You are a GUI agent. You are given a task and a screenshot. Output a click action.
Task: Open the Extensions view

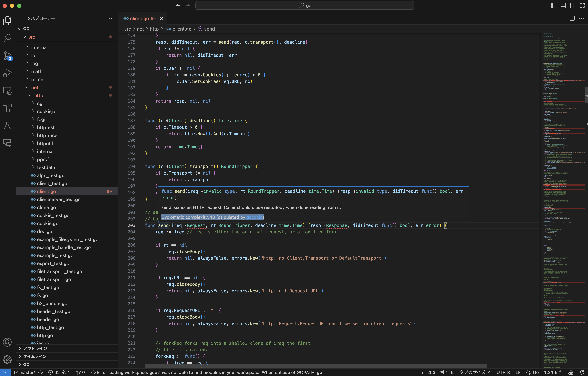[7, 108]
